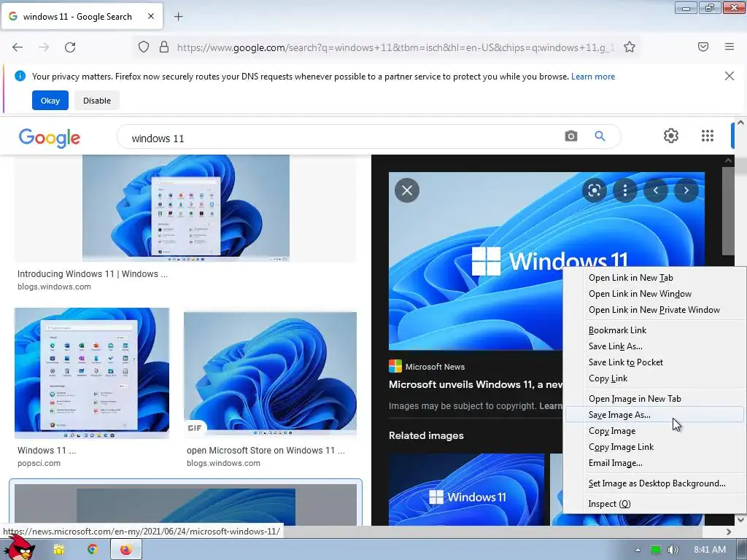747x560 pixels.
Task: Open Chrome from the taskbar
Action: [x=92, y=550]
